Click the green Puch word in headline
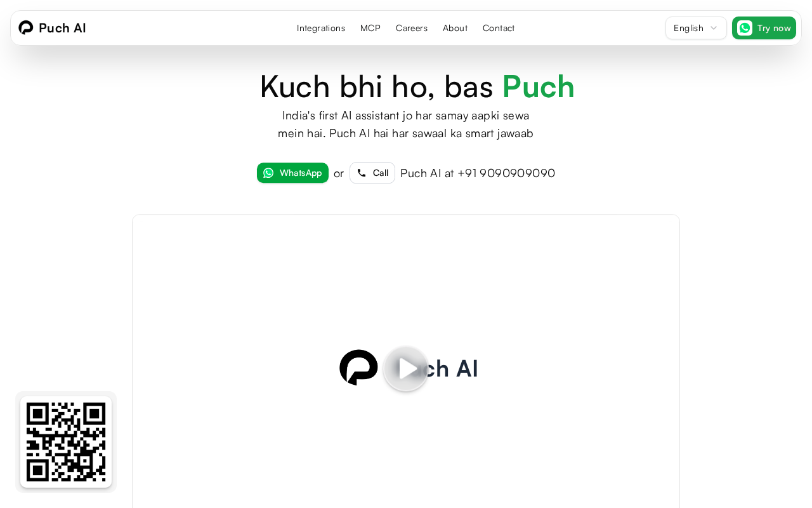 pos(539,86)
